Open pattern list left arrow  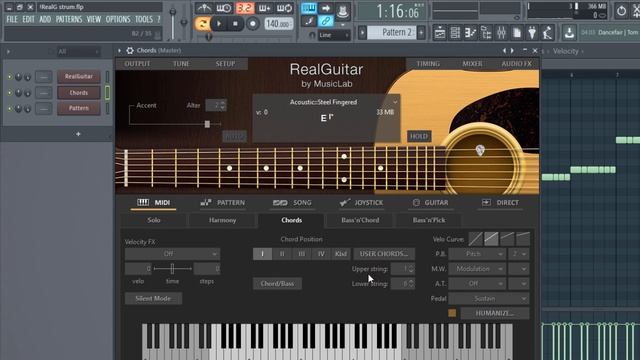tap(362, 32)
